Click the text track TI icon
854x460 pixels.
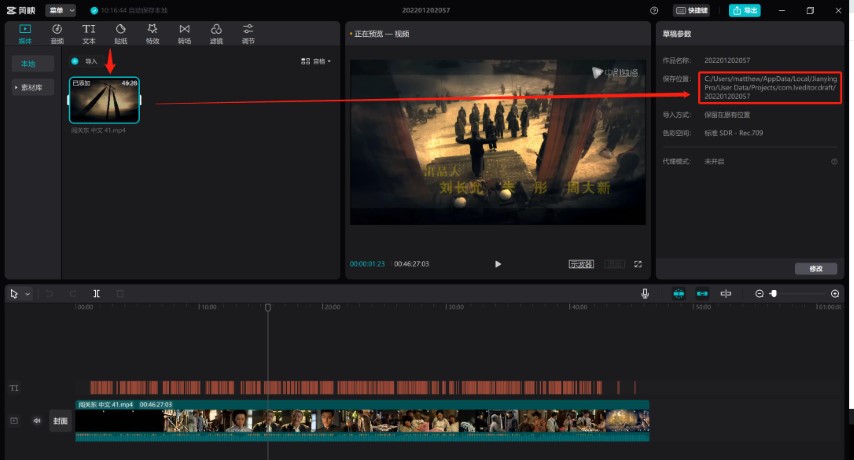pyautogui.click(x=14, y=388)
